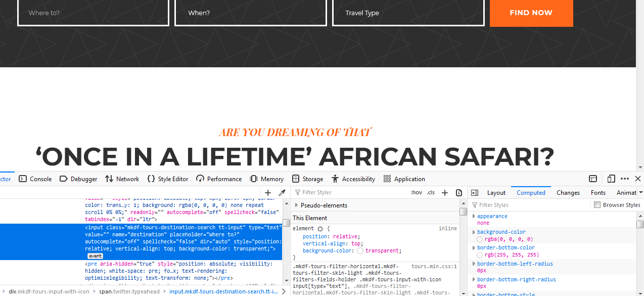
Task: Switch to the Layout tab
Action: (x=496, y=192)
